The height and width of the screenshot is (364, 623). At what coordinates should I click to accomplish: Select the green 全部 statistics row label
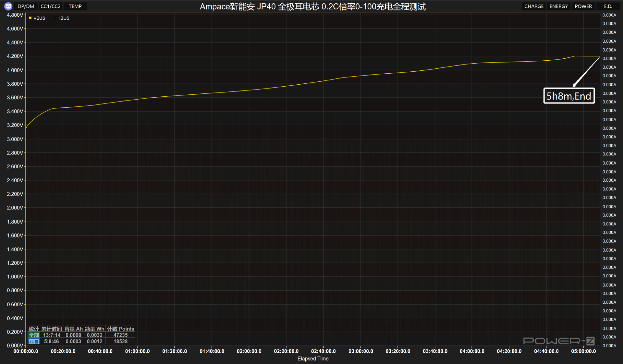click(34, 335)
